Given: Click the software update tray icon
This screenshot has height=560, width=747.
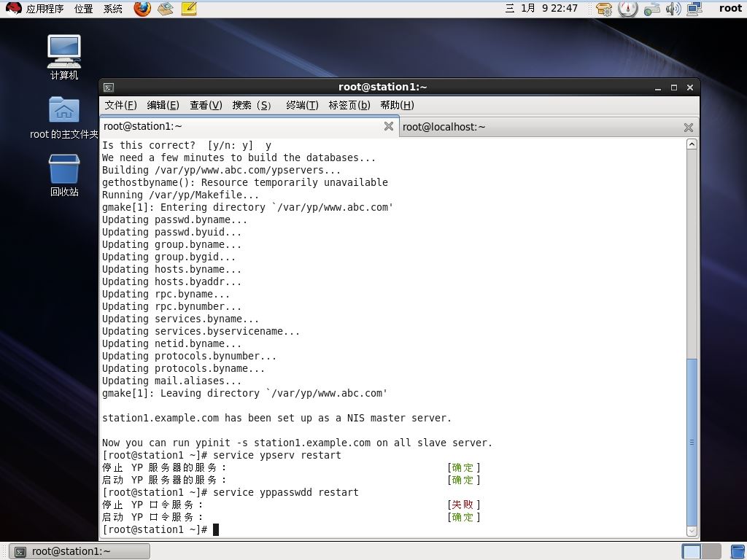Looking at the screenshot, I should [x=604, y=9].
